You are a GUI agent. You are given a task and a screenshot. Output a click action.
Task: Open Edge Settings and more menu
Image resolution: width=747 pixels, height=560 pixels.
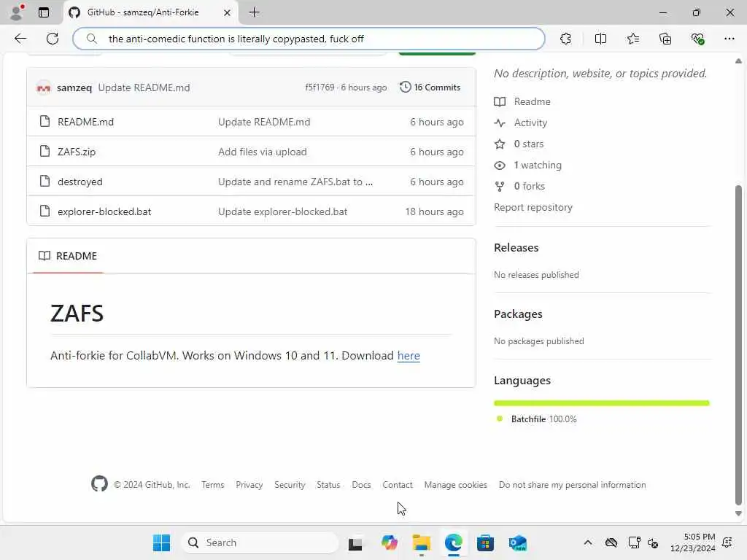coord(729,39)
